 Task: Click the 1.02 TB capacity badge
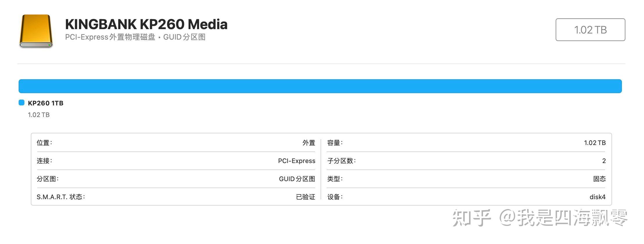(590, 29)
